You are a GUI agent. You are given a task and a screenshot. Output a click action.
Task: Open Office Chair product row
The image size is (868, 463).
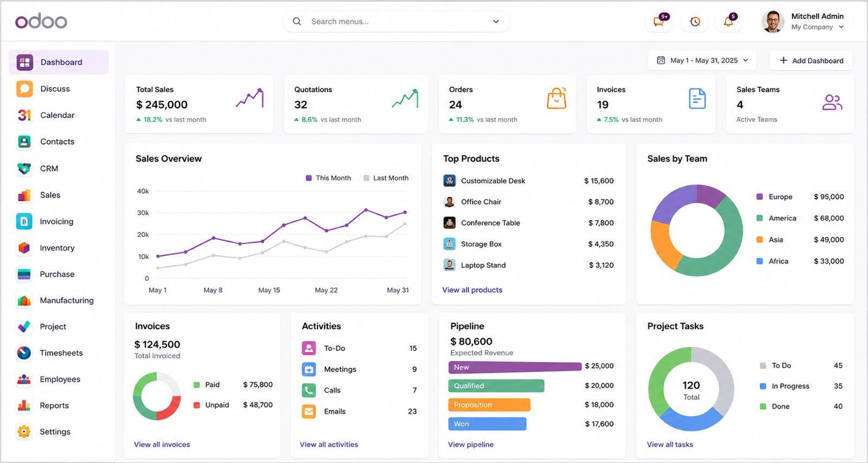point(528,202)
